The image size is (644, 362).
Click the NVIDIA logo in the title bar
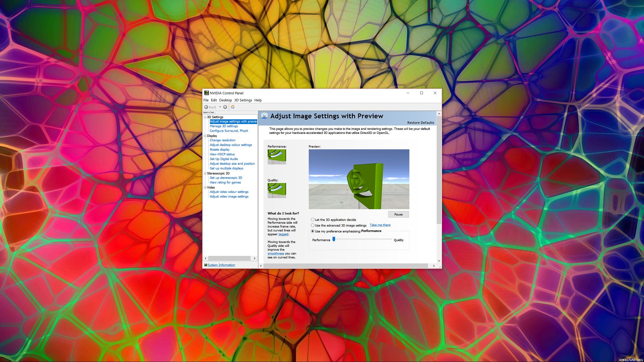point(207,93)
